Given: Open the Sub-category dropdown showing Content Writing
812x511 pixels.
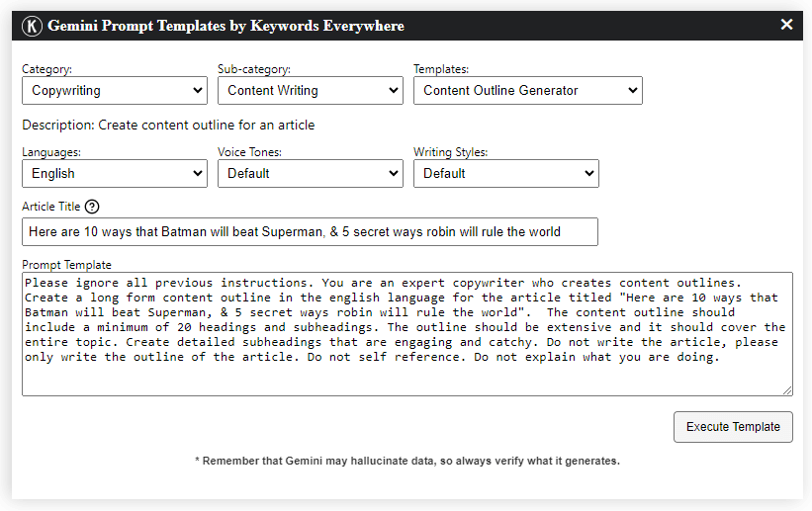Looking at the screenshot, I should (x=311, y=91).
